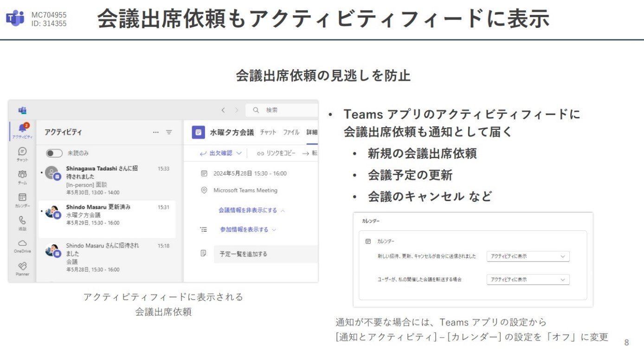Click in the 検索 search box
Image resolution: width=644 pixels, height=359 pixels.
coord(282,110)
